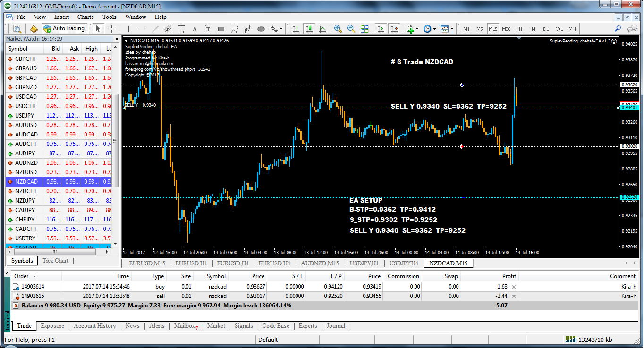This screenshot has width=644, height=348.
Task: Click connection status 13243/10 kb
Action: point(588,340)
